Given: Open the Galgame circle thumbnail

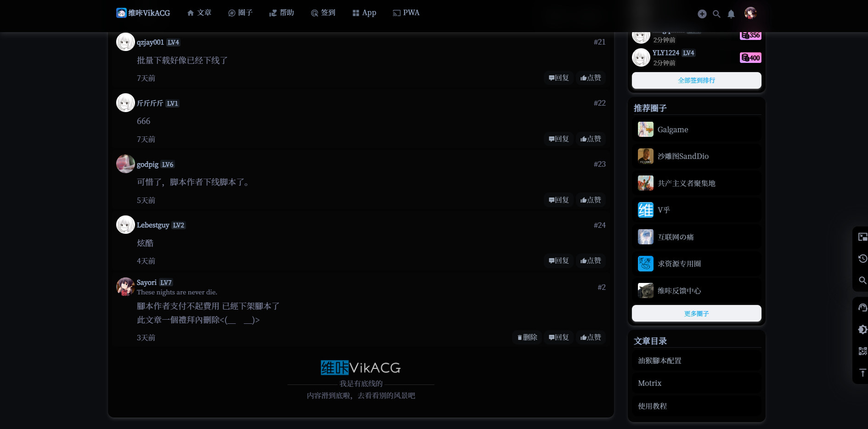Looking at the screenshot, I should (645, 130).
